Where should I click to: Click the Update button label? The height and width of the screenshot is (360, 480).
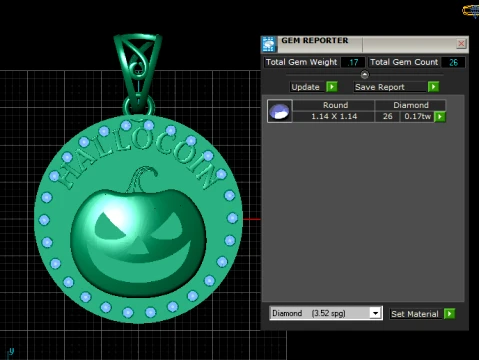point(306,87)
